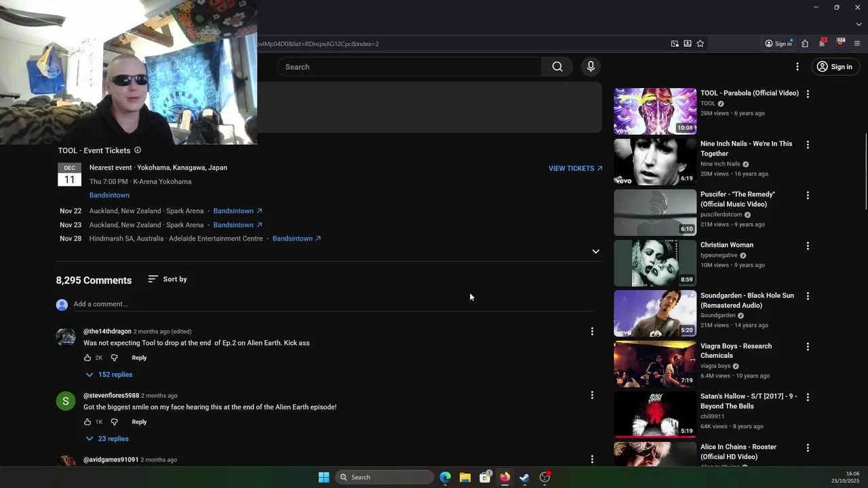Click the YouTube search magnifier button
The height and width of the screenshot is (488, 868).
[557, 66]
